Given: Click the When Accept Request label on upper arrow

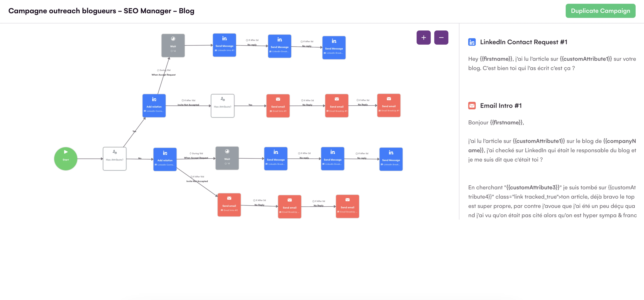Looking at the screenshot, I should (x=163, y=75).
